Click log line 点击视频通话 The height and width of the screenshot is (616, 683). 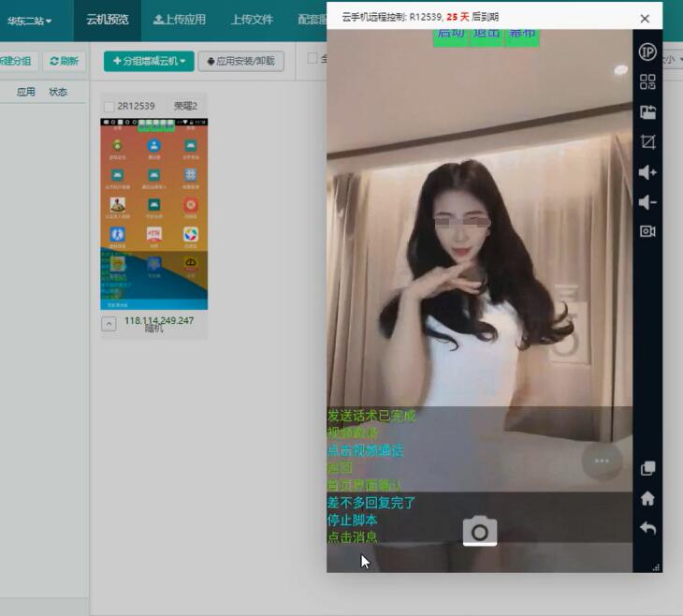tap(365, 450)
